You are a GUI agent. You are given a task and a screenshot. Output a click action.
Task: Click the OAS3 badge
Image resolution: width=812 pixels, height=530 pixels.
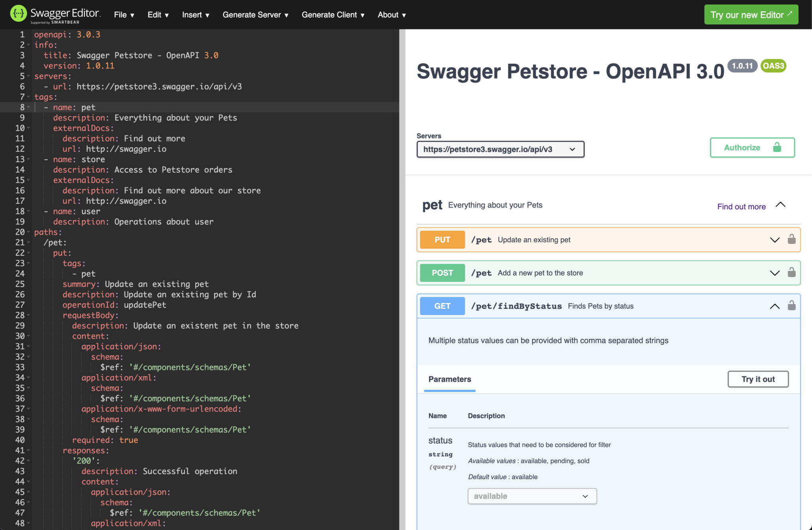coord(773,66)
